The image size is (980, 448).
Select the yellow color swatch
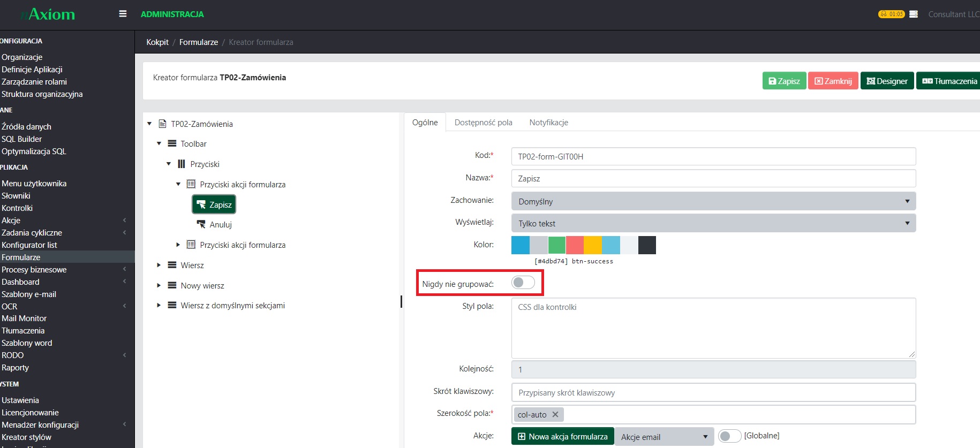coord(593,245)
